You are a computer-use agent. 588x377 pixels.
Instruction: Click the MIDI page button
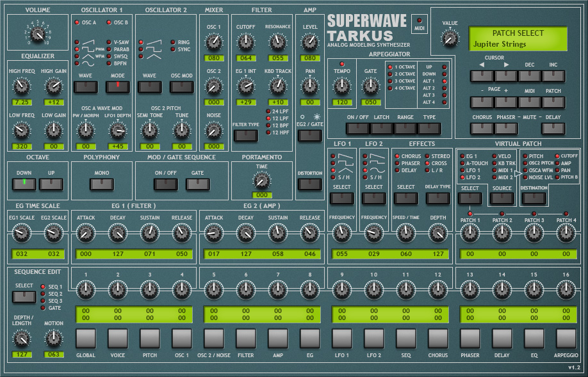[530, 102]
